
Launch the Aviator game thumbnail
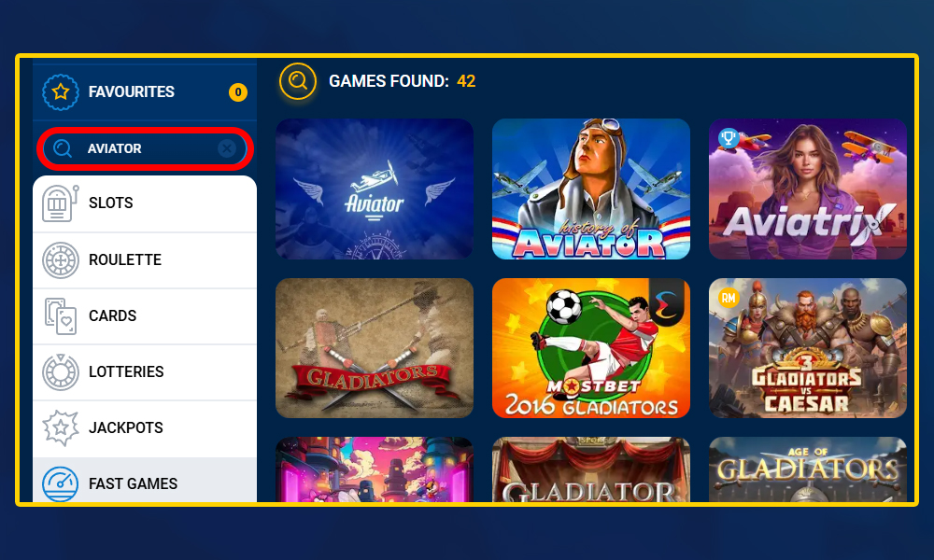375,189
